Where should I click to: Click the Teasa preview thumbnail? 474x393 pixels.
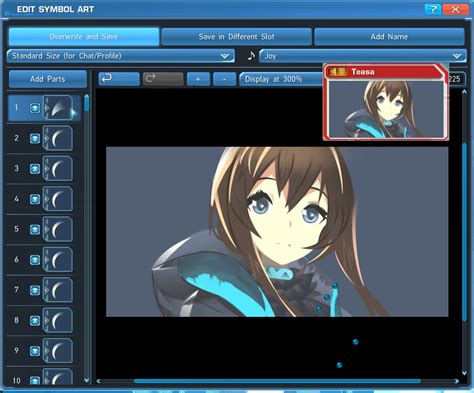click(x=386, y=109)
